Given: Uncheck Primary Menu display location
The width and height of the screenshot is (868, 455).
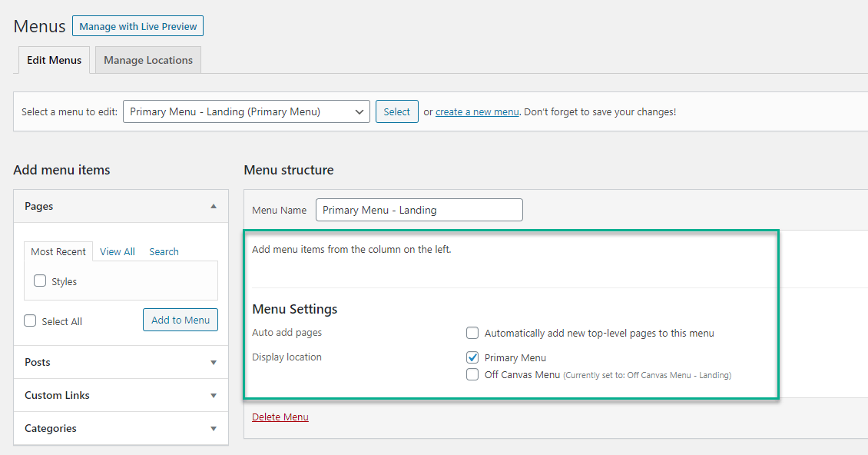Looking at the screenshot, I should (x=472, y=357).
